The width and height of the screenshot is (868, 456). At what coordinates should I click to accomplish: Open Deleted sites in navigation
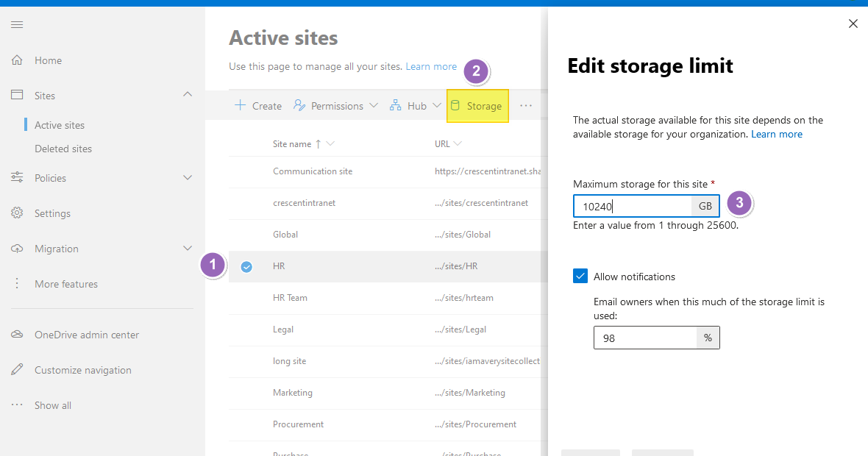tap(63, 149)
